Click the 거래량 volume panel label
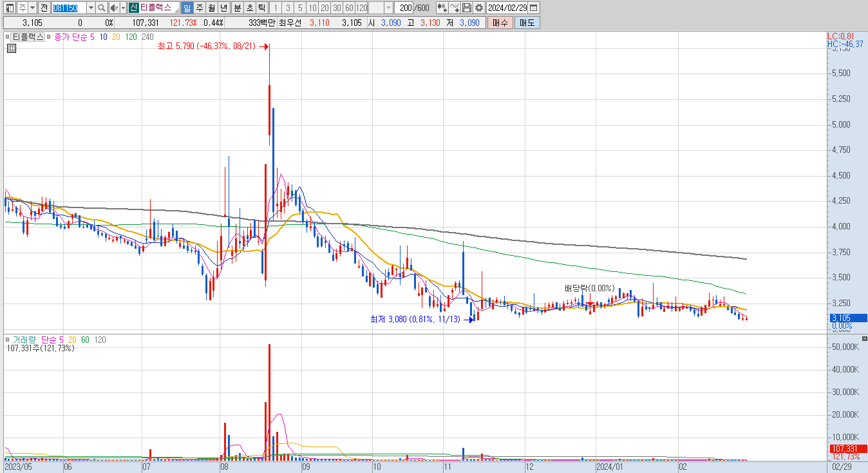The width and height of the screenshot is (868, 473). [x=24, y=340]
